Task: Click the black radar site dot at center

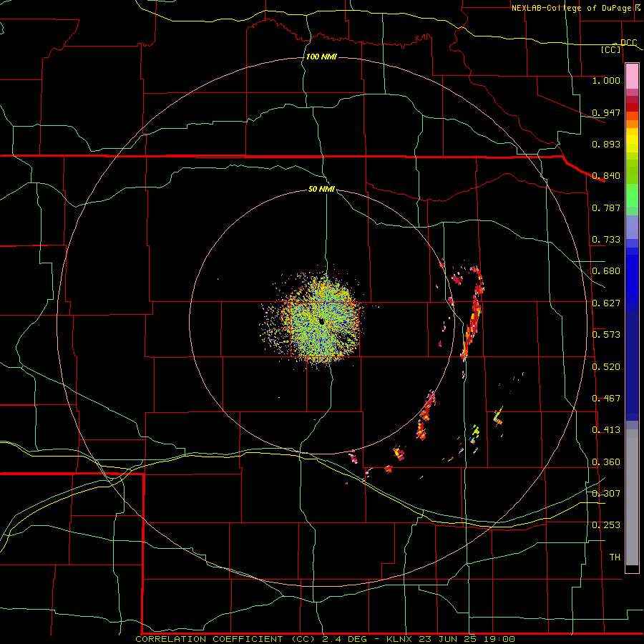Action: coord(322,321)
